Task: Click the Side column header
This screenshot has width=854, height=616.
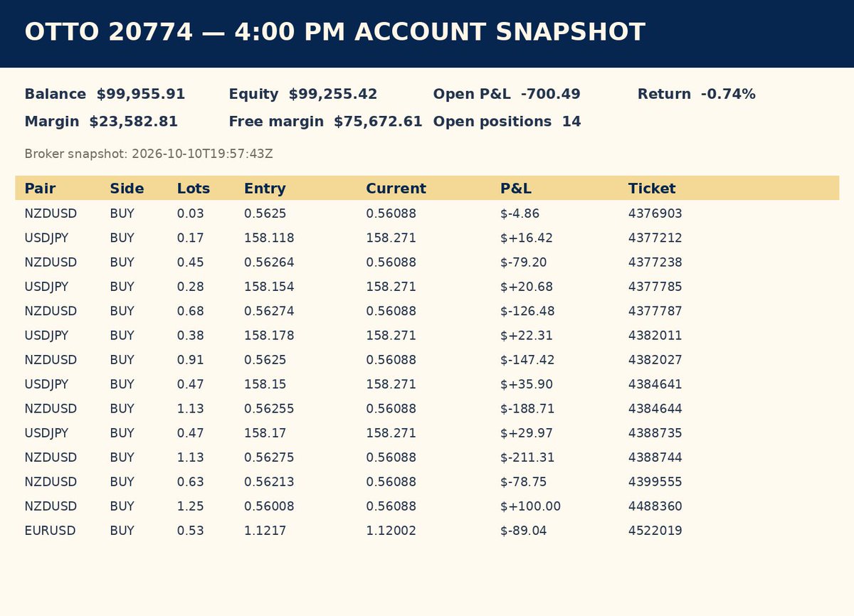Action: coord(127,188)
